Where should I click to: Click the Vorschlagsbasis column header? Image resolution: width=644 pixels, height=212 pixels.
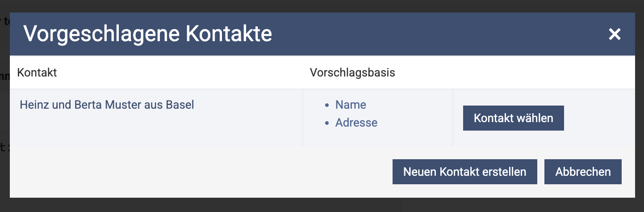[352, 73]
